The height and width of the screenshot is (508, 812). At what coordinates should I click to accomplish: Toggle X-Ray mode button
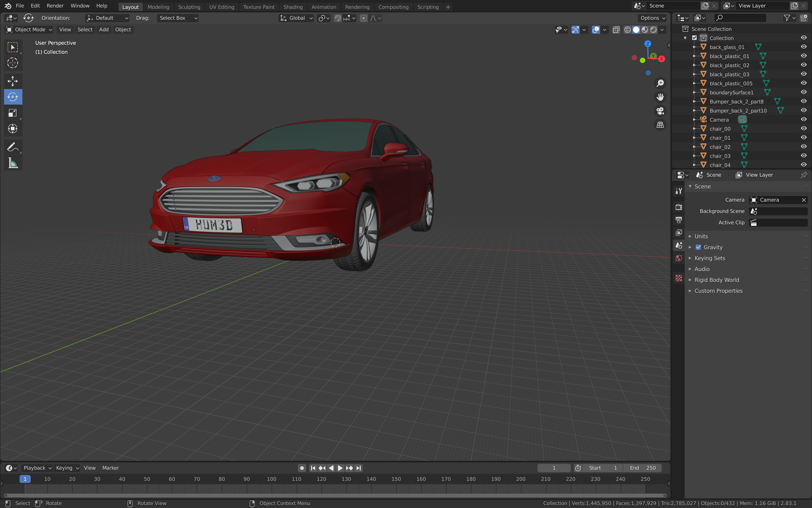pyautogui.click(x=616, y=29)
